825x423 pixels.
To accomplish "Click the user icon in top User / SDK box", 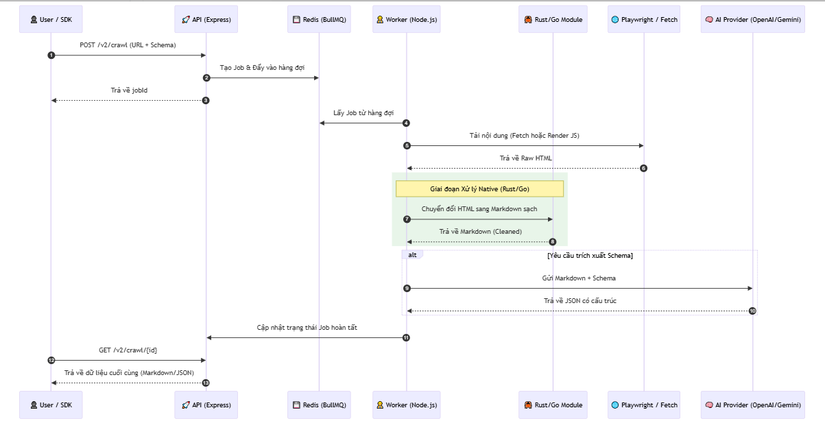I will (x=34, y=19).
